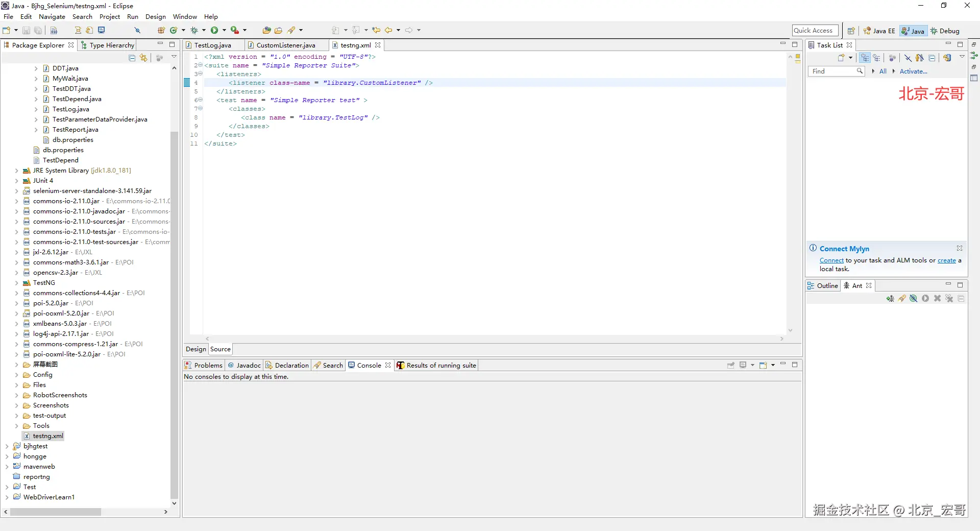Click the Save icon in main toolbar

tap(27, 30)
